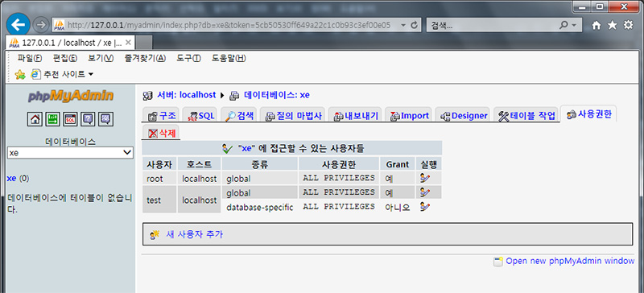The width and height of the screenshot is (644, 293).
Task: Click the root user cell
Action: coord(159,179)
